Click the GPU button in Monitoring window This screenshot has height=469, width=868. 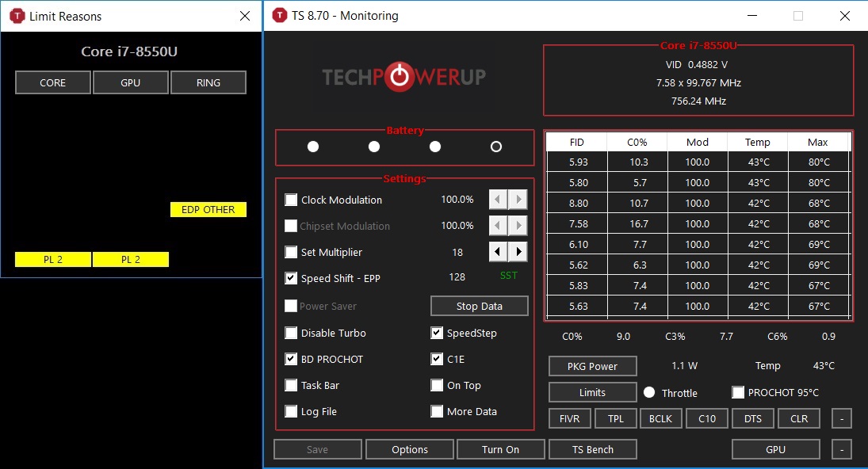click(x=776, y=450)
